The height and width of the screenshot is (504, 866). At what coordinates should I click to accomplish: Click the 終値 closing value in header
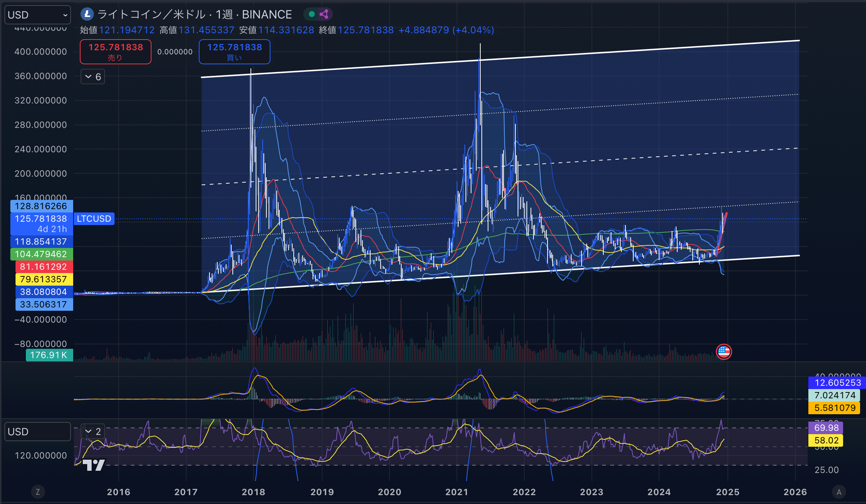tap(356, 30)
